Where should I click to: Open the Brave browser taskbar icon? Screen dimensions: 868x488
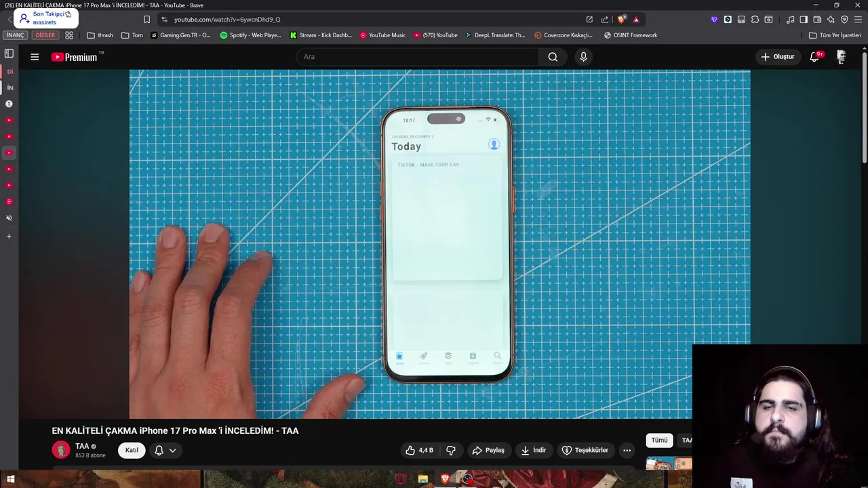pyautogui.click(x=445, y=479)
